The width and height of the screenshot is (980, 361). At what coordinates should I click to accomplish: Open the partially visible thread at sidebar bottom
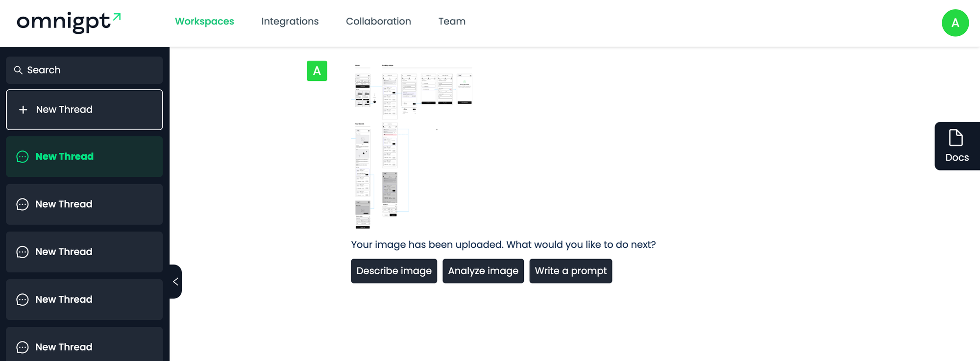pos(84,346)
